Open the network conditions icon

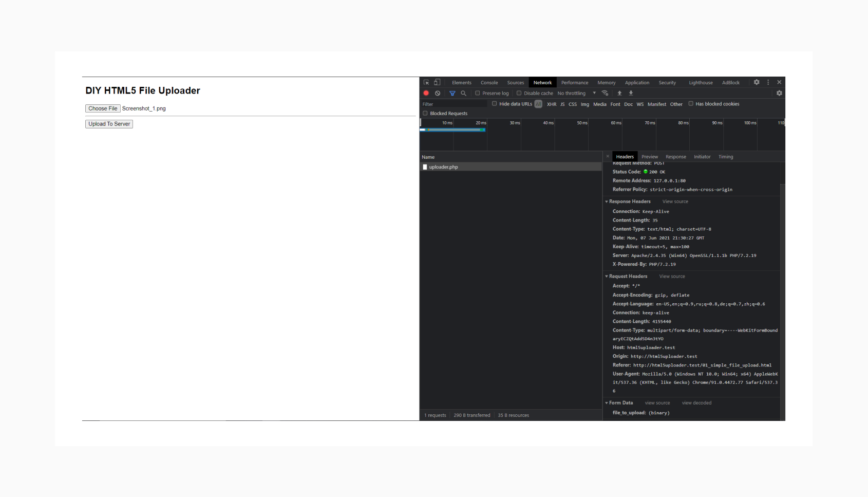coord(605,93)
